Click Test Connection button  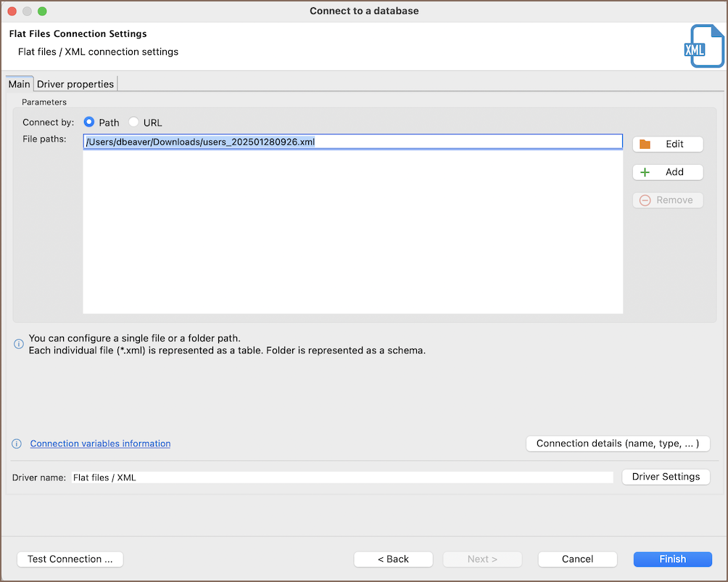(70, 559)
